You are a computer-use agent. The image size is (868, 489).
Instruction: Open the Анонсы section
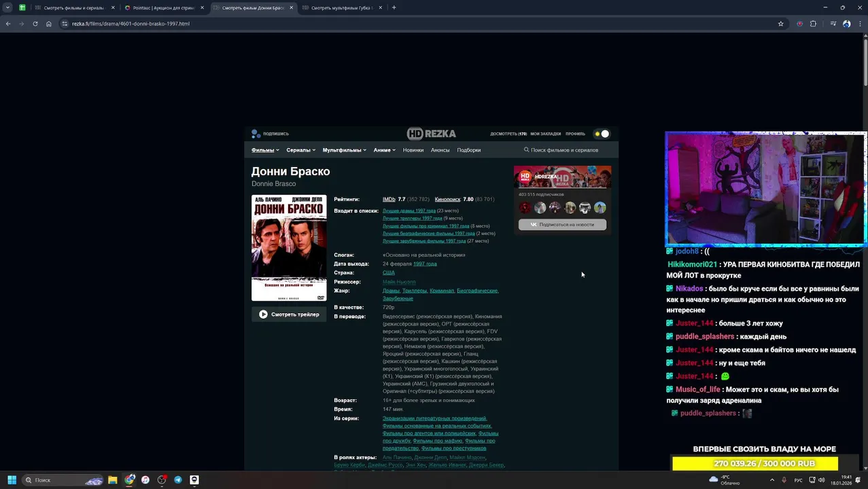point(440,150)
